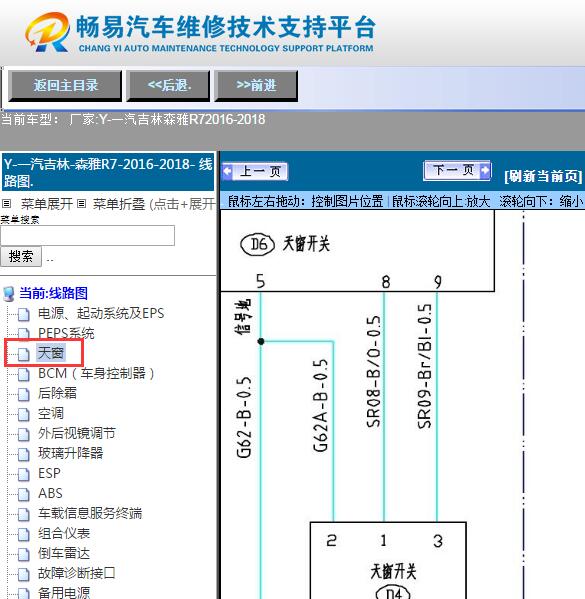Viewport: 585px width, 599px height.
Task: Open the 组合仪表 entry
Action: pos(64,533)
